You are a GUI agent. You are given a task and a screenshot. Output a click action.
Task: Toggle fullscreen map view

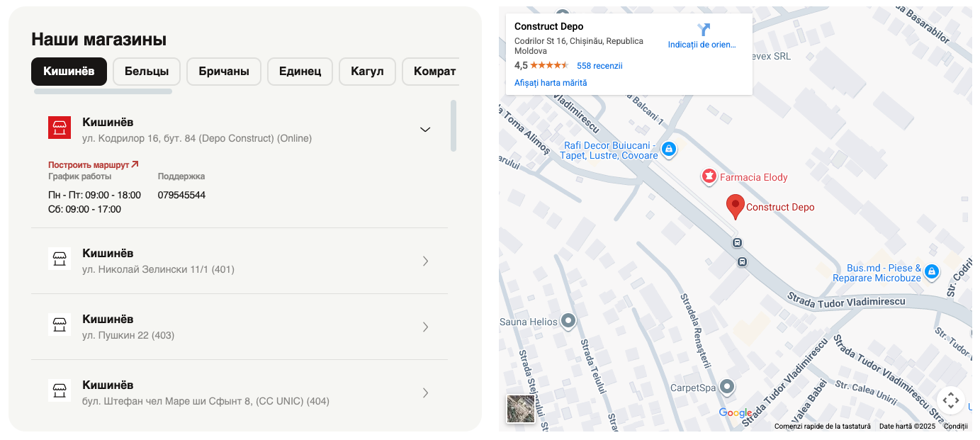pyautogui.click(x=951, y=400)
